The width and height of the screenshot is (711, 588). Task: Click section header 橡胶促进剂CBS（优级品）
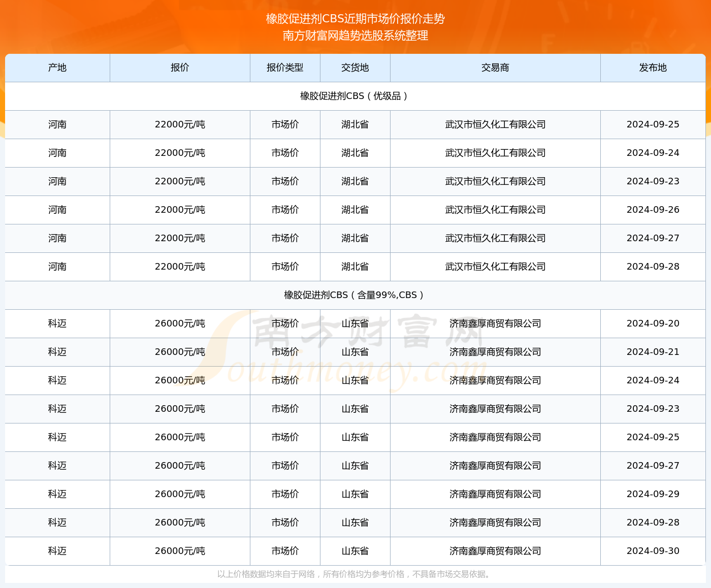(355, 96)
